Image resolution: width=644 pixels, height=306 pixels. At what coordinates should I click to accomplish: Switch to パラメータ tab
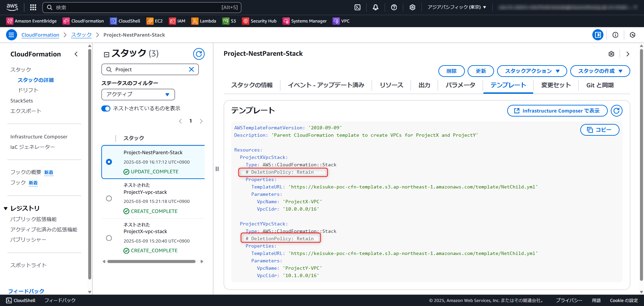[461, 85]
